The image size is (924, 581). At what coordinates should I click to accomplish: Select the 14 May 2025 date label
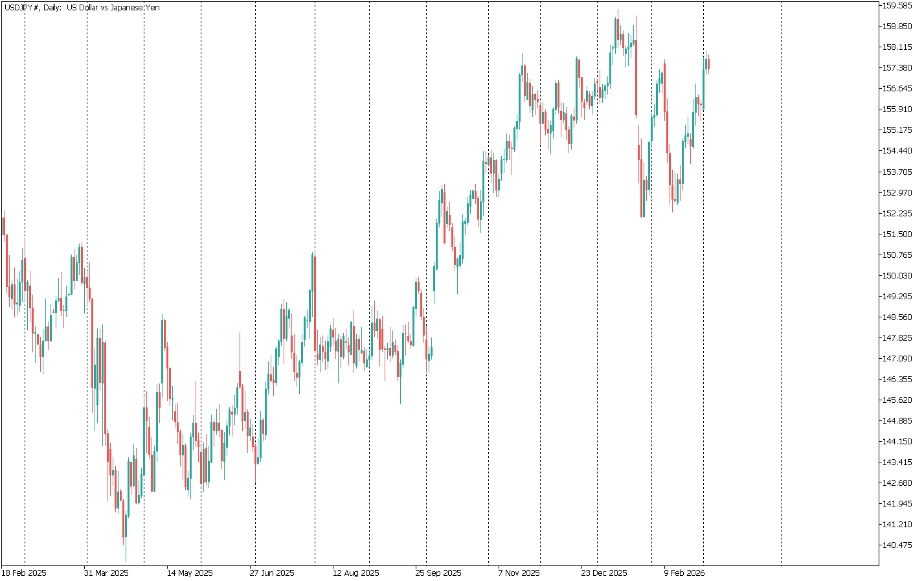tap(190, 573)
